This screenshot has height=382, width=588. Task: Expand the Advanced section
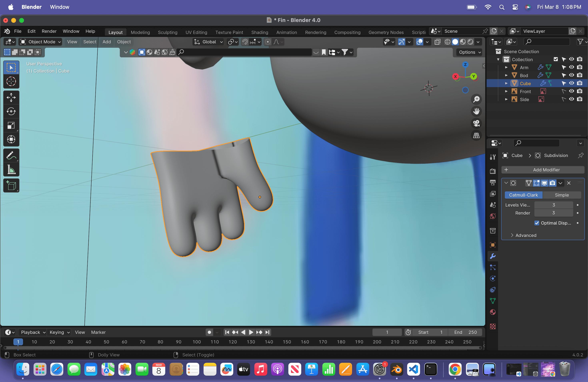coord(523,235)
